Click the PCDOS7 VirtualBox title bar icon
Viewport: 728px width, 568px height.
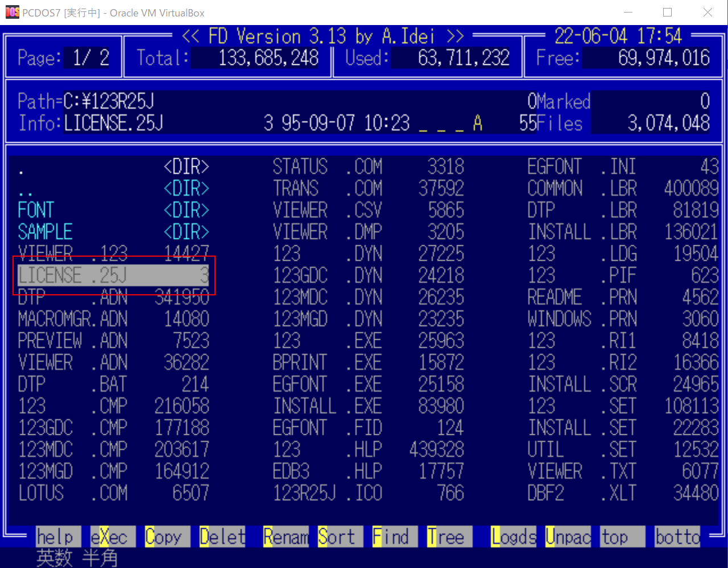pos(12,12)
